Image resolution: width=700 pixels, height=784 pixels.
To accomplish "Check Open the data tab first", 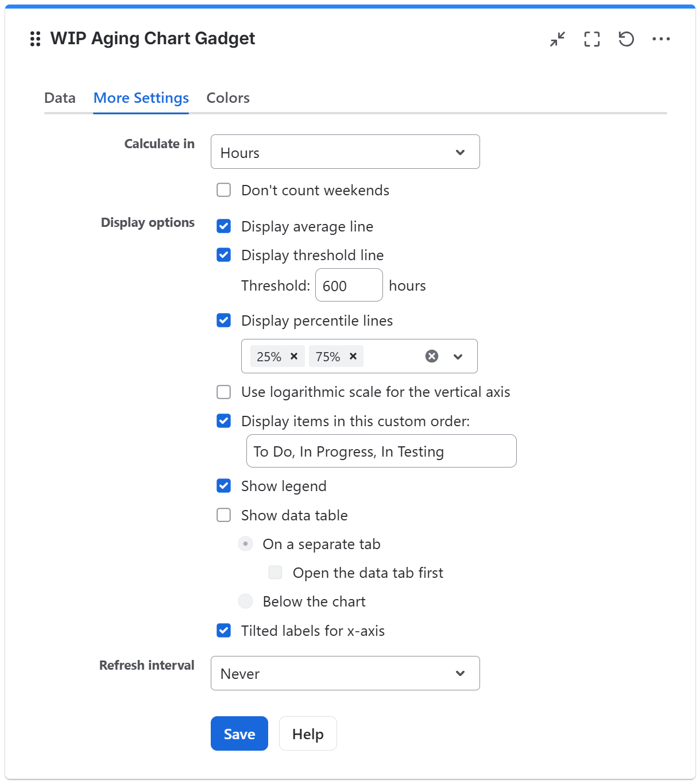I will point(276,572).
